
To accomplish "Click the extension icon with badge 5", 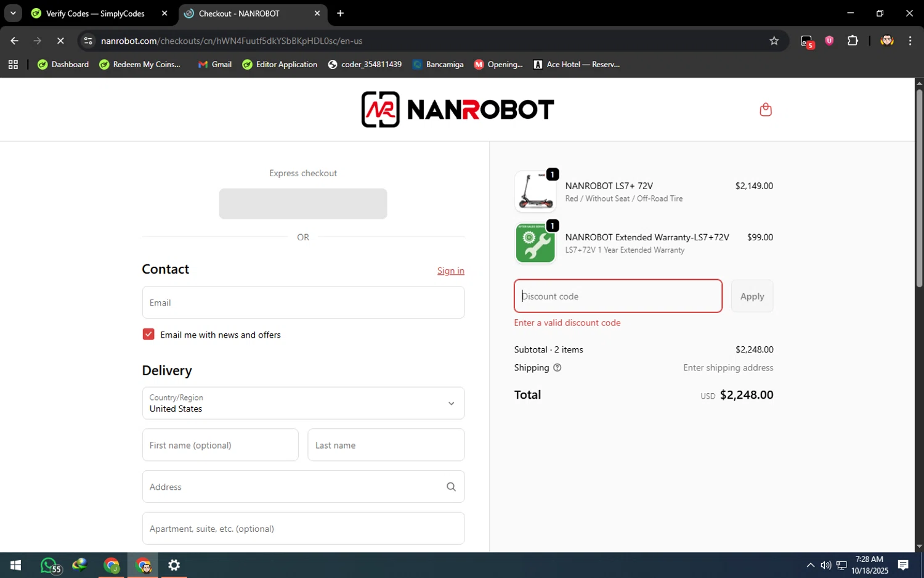I will click(x=807, y=41).
